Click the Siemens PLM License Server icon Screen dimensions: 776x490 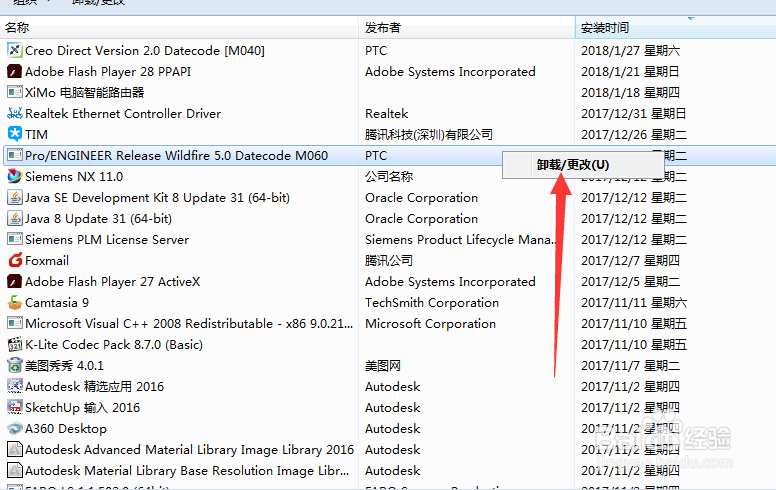[15, 240]
